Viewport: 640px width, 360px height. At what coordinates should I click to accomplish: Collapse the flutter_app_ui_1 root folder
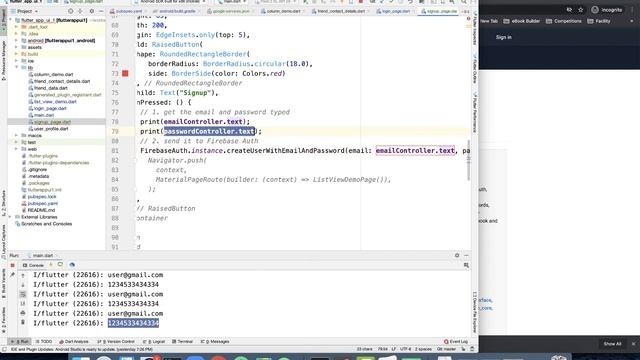pyautogui.click(x=11, y=20)
